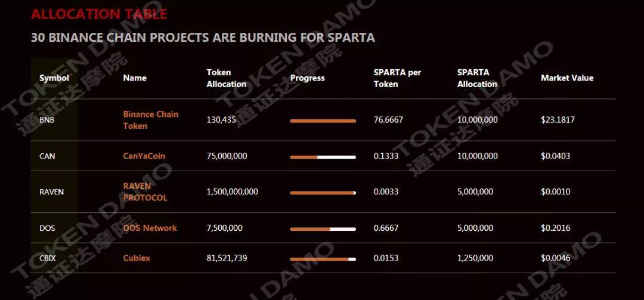Sort by the Name column header
Viewport: 644px width, 300px height.
point(135,78)
